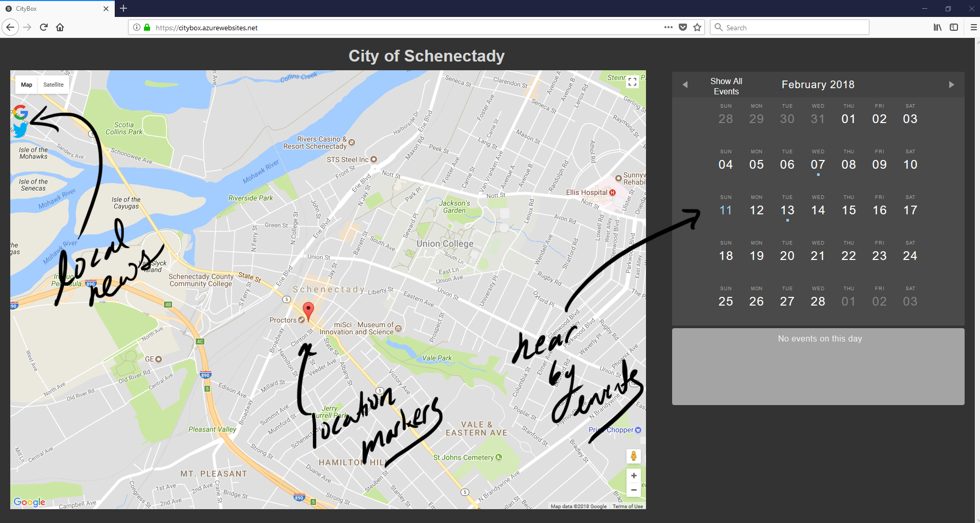Open the browser Library icon
The height and width of the screenshot is (523, 980).
coord(937,27)
